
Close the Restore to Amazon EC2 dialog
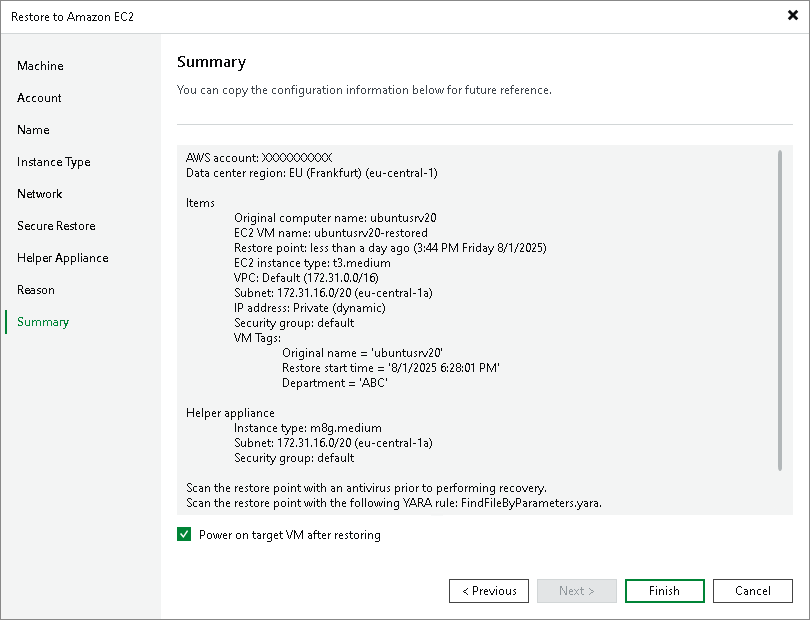(x=792, y=16)
